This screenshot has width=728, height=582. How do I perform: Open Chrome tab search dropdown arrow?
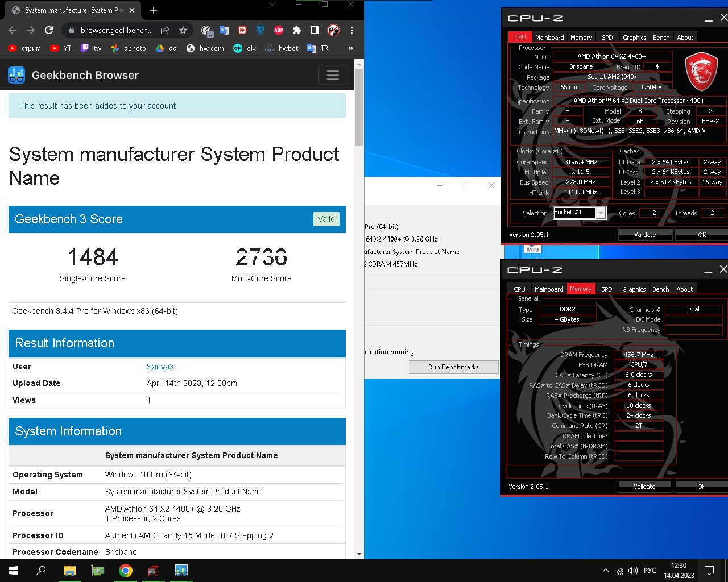tap(272, 4)
